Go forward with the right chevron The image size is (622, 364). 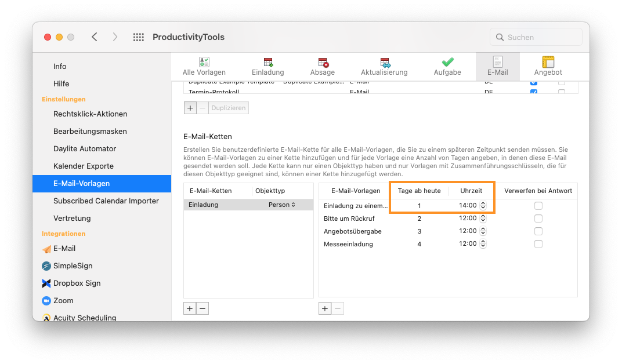tap(115, 37)
